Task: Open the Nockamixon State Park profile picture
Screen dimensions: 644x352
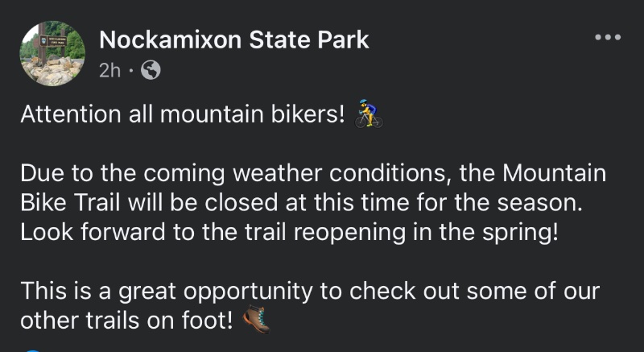Action: [x=53, y=54]
